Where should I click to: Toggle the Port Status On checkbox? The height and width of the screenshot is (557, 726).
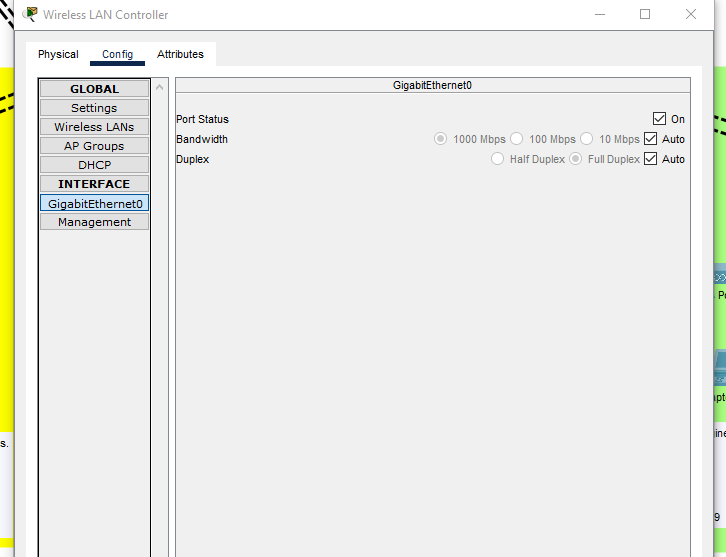coord(659,119)
